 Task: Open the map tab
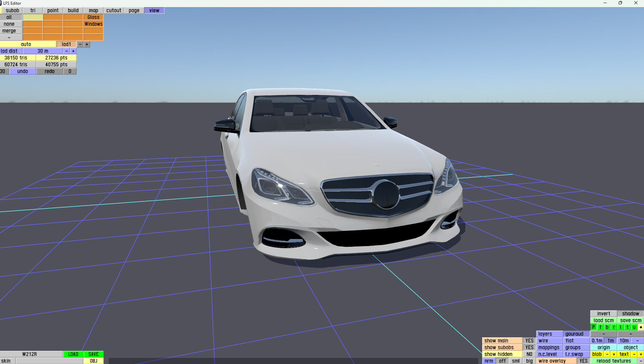click(94, 10)
